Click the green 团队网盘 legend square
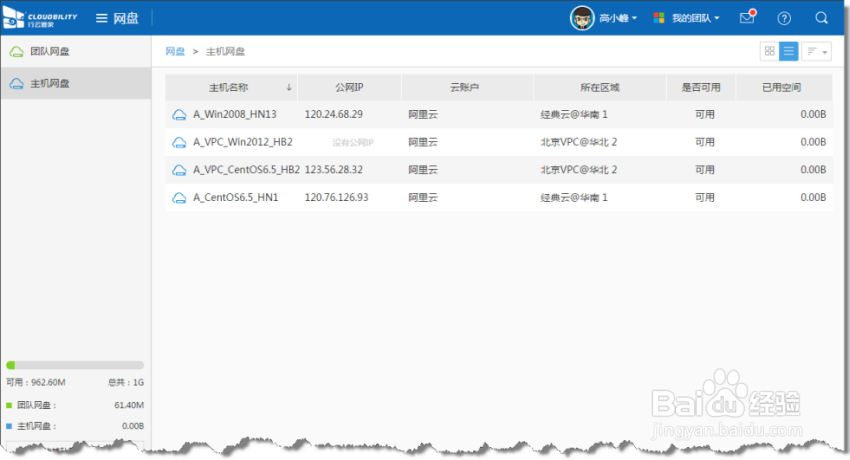The width and height of the screenshot is (850, 460). [9, 405]
